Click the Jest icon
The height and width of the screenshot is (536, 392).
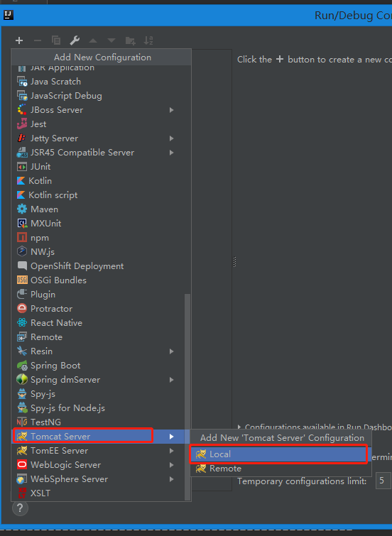click(22, 124)
